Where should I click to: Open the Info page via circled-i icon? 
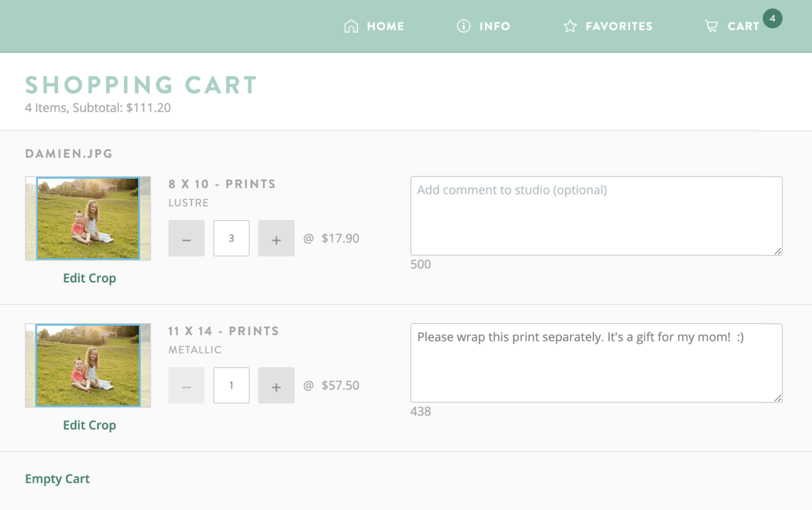point(463,26)
